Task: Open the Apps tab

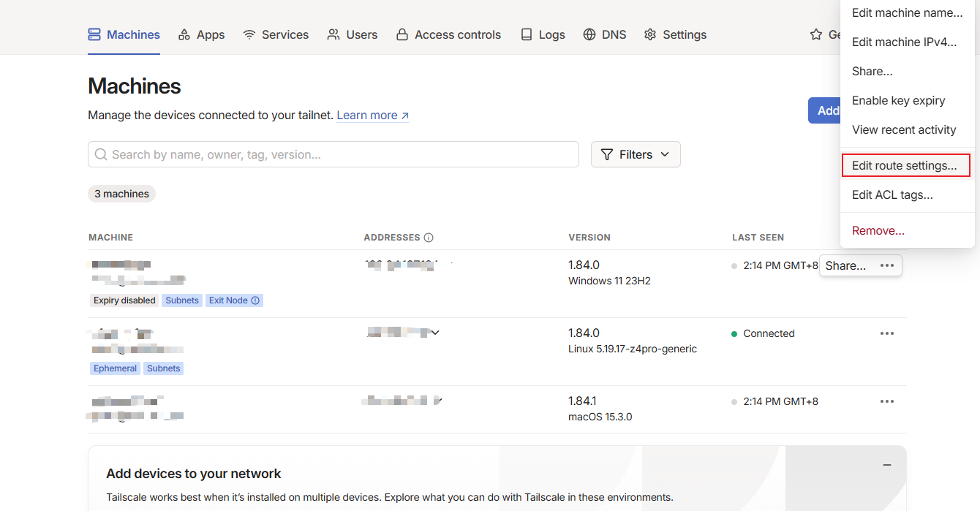Action: pos(201,34)
